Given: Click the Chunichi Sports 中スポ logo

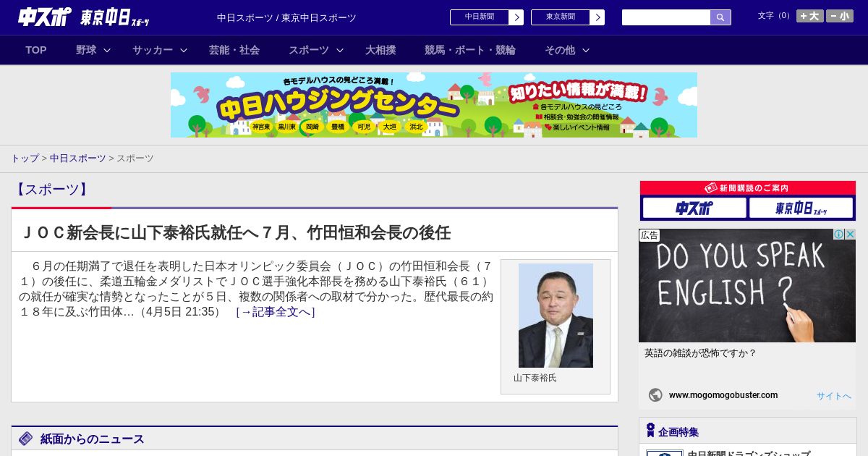Looking at the screenshot, I should coord(44,17).
